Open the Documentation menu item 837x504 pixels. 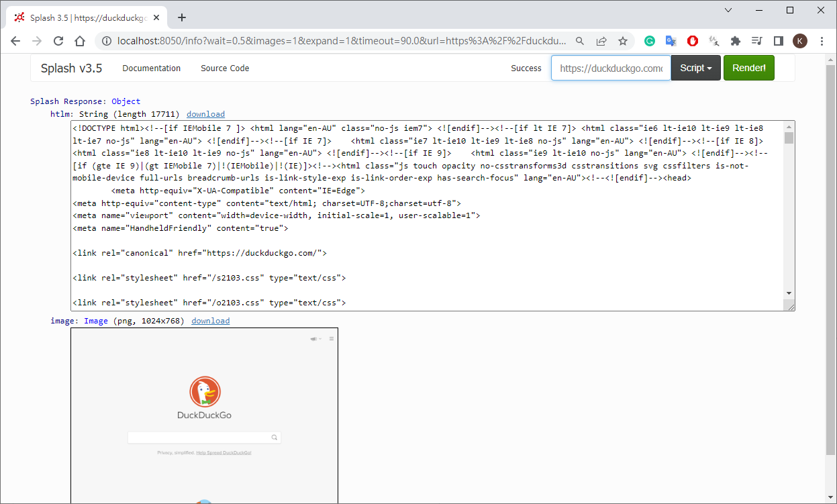point(151,68)
